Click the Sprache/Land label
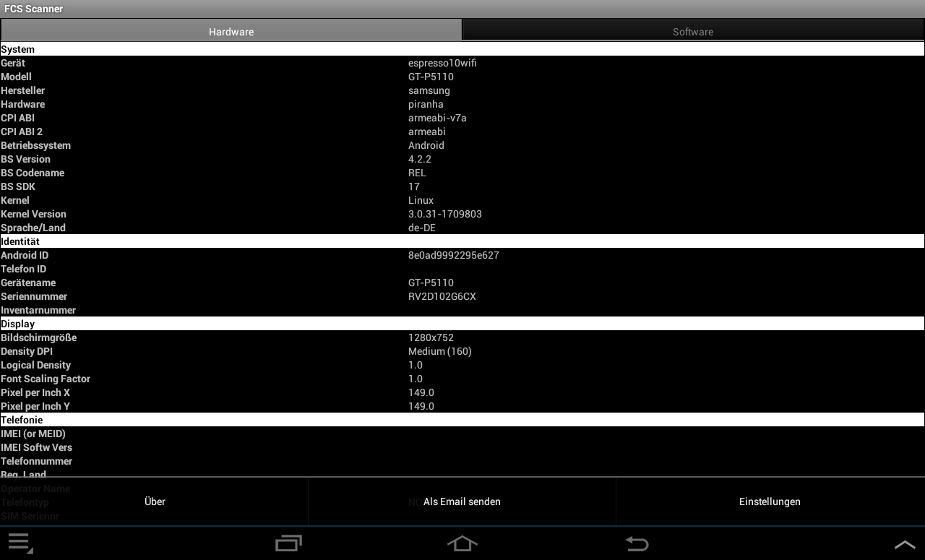Viewport: 925px width, 560px height. 33,228
